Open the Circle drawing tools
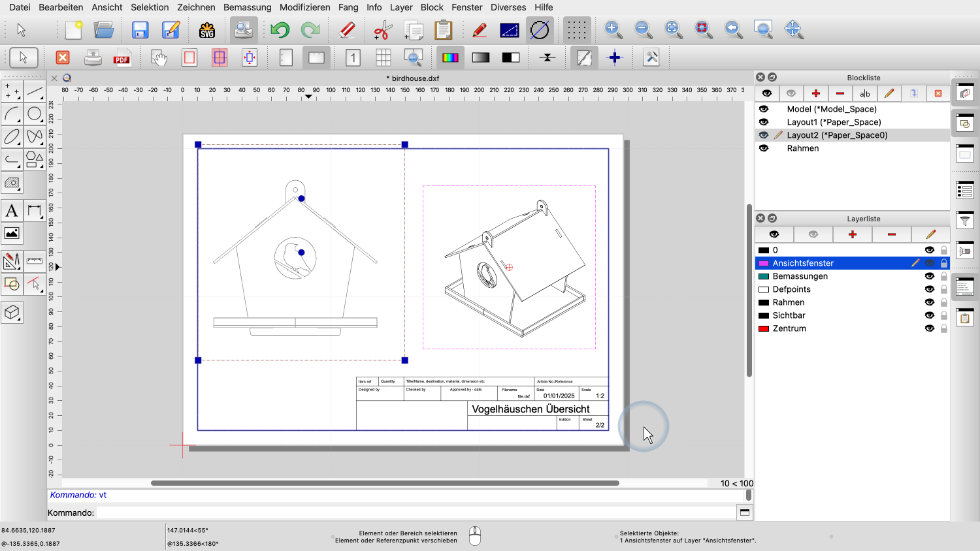Image resolution: width=980 pixels, height=551 pixels. pos(35,114)
